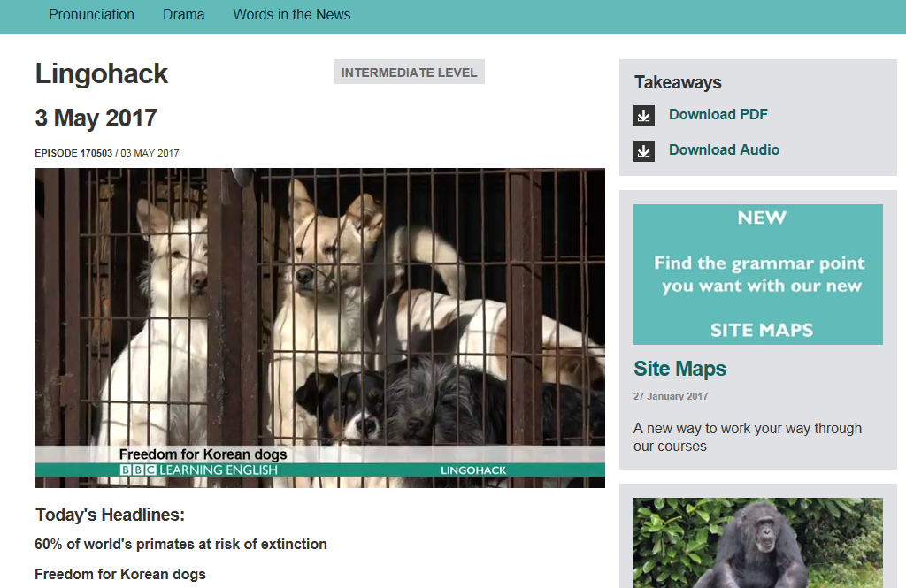Open Words in the News
Viewport: 906px width, 588px height.
coord(291,15)
